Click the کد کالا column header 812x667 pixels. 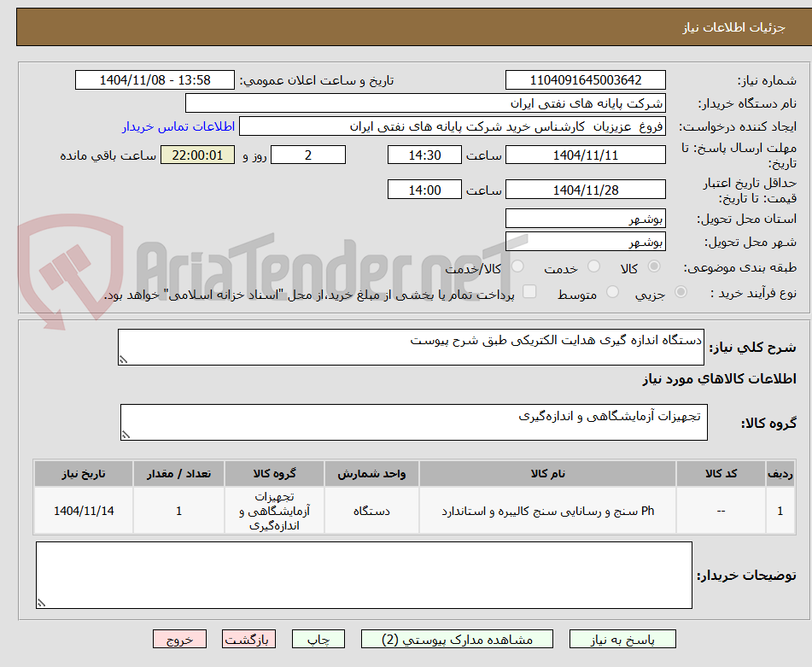point(721,473)
